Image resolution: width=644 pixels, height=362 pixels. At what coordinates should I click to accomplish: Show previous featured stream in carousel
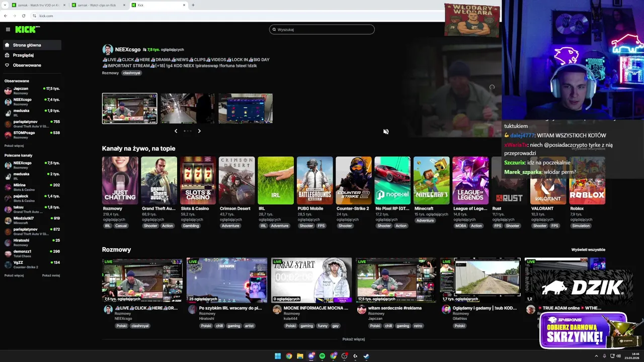pyautogui.click(x=176, y=131)
